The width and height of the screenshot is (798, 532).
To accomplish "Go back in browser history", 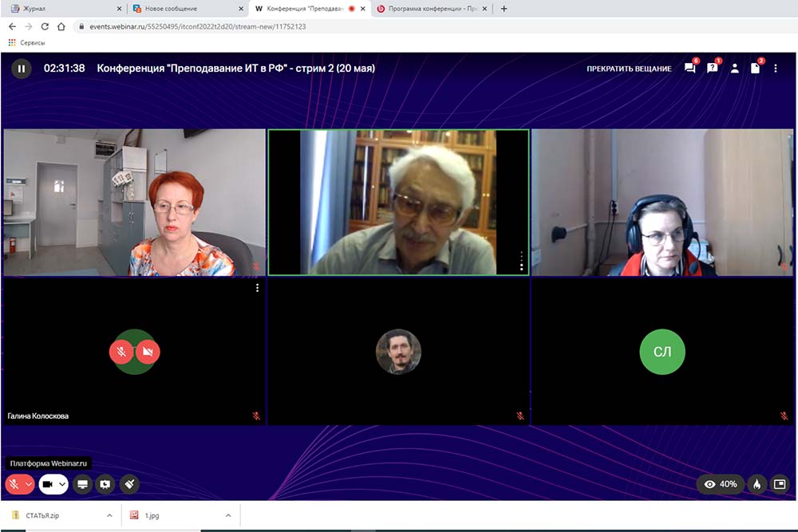I will point(12,26).
